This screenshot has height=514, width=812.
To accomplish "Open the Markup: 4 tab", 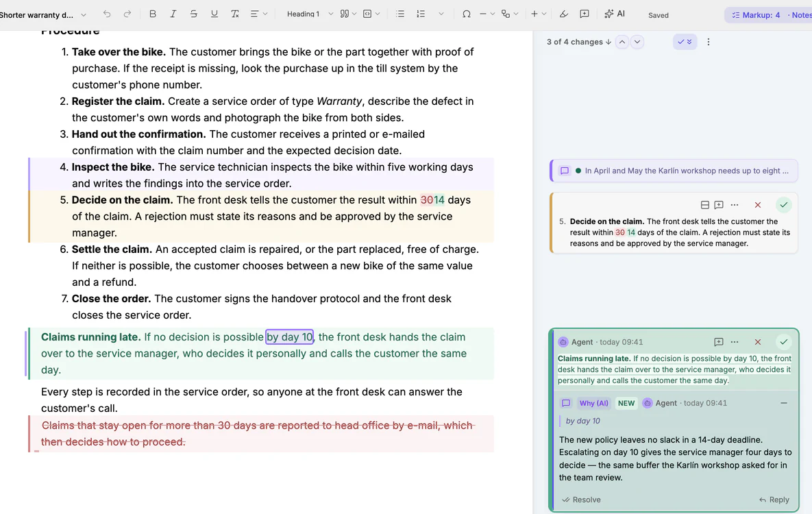I will (756, 15).
